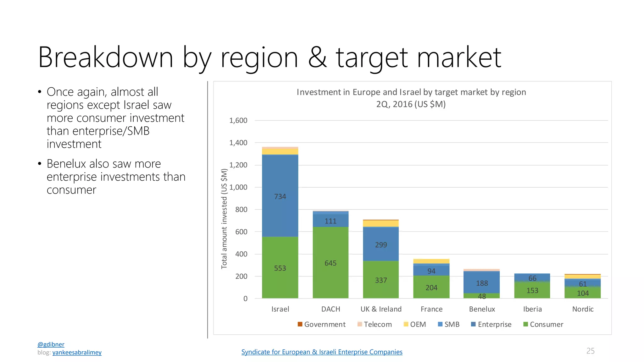The width and height of the screenshot is (644, 362).
Task: Click the Israel x-axis label
Action: (x=280, y=309)
